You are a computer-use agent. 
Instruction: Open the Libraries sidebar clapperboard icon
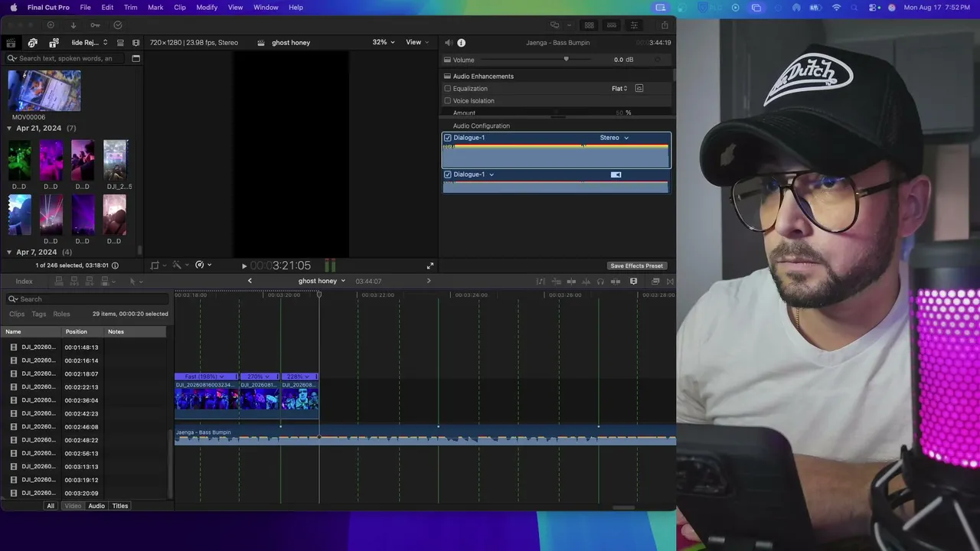coord(11,43)
